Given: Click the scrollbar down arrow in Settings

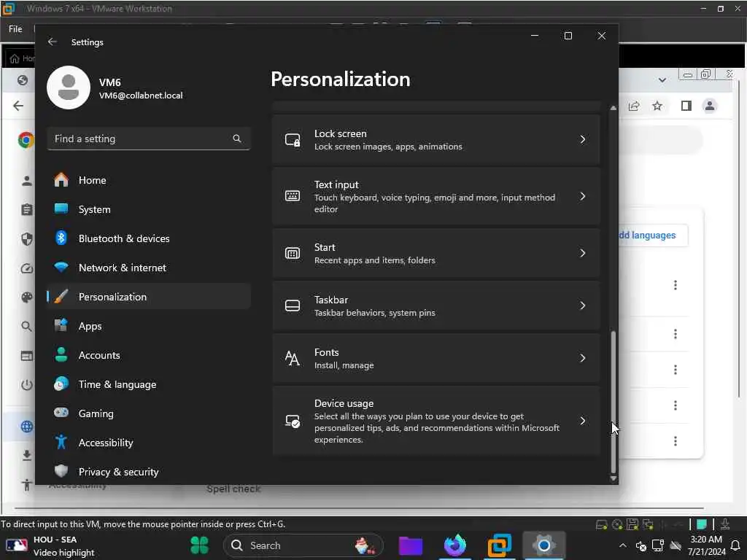Looking at the screenshot, I should click(613, 478).
